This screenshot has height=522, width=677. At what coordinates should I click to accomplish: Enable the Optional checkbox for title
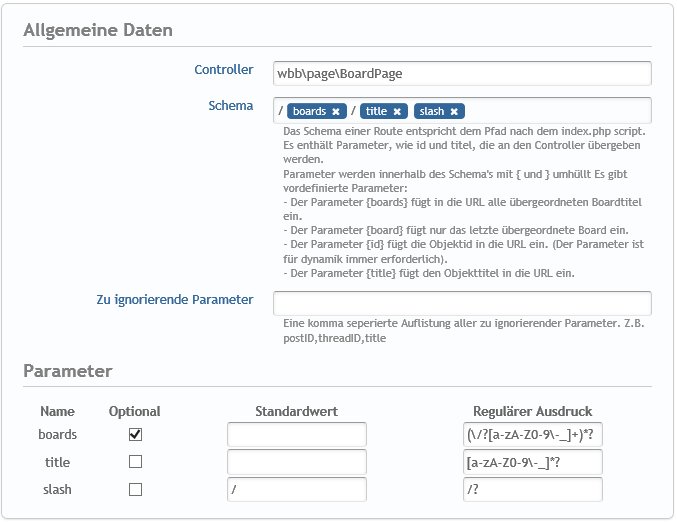tap(136, 462)
